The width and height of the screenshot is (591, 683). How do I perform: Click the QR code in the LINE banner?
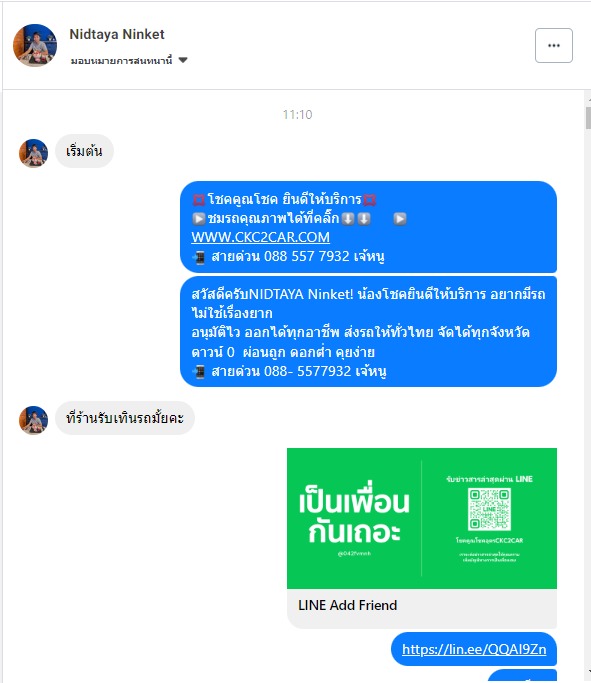[x=489, y=509]
